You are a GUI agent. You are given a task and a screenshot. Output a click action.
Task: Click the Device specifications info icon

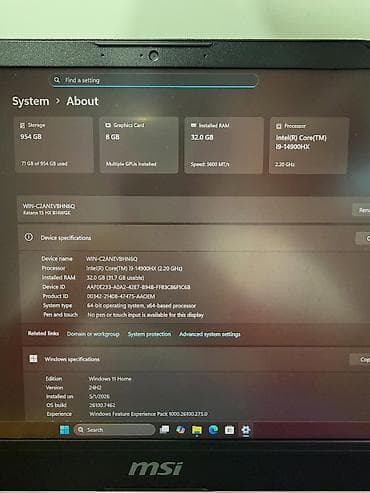[29, 237]
